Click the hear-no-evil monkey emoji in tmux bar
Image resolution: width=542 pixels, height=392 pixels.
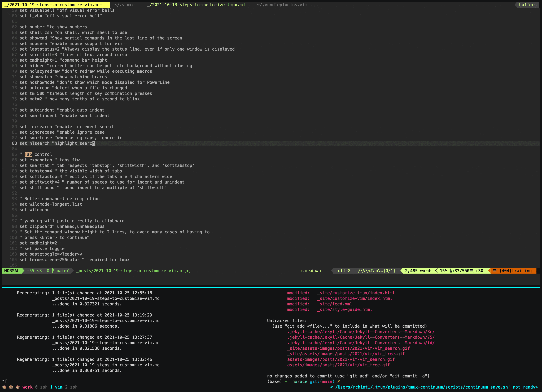[x=11, y=387]
